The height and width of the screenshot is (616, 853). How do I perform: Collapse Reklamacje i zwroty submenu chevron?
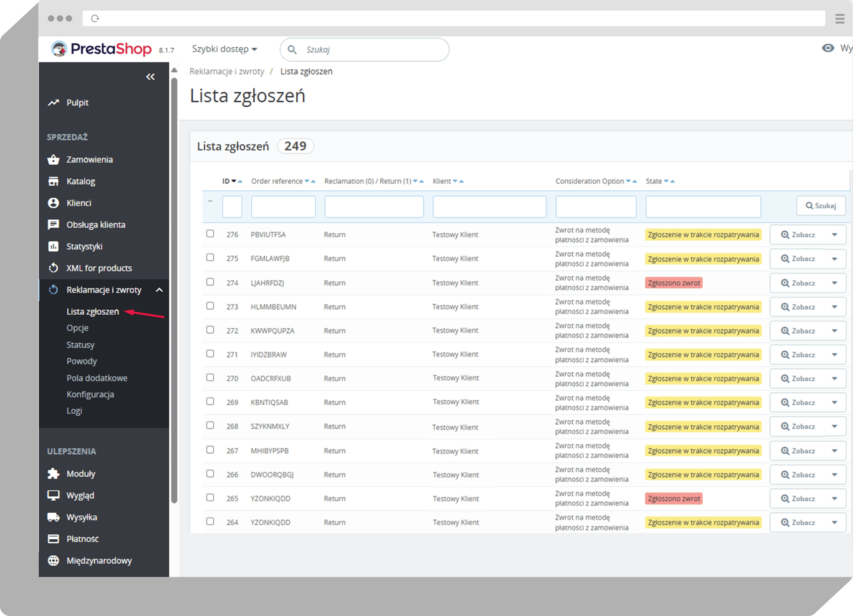click(160, 290)
